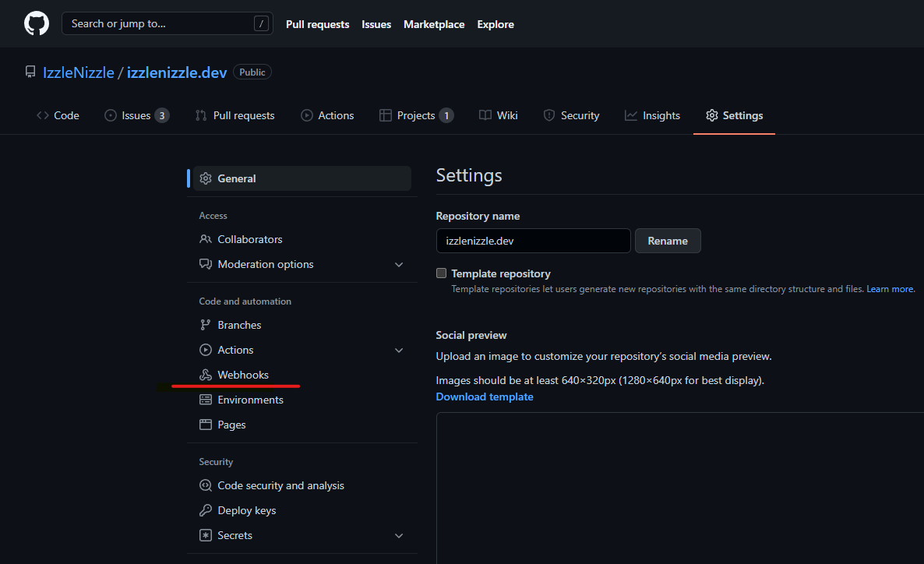Click the key icon beside Deploy keys
Screen dimensions: 924x564
point(206,510)
